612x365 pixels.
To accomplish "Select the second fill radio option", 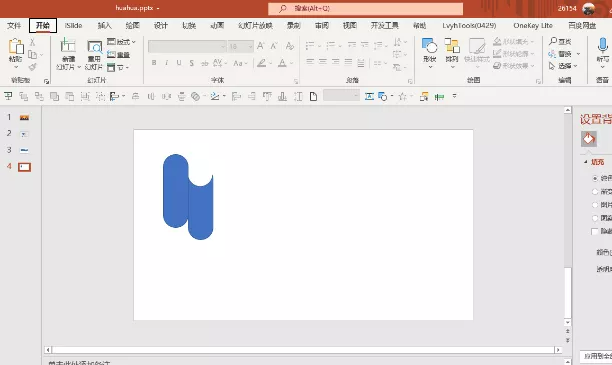I will click(595, 191).
